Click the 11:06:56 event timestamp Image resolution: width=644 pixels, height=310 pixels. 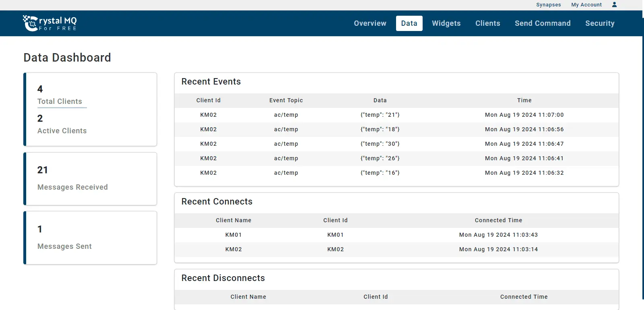coord(524,129)
